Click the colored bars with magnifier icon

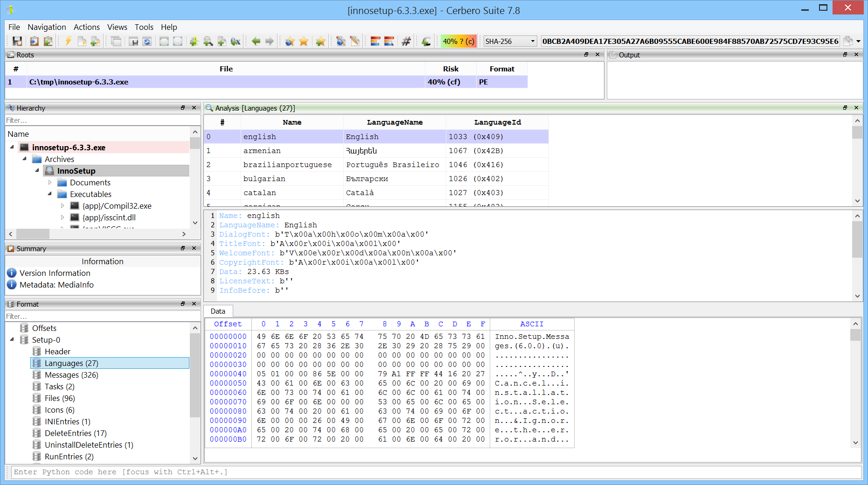[x=389, y=41]
